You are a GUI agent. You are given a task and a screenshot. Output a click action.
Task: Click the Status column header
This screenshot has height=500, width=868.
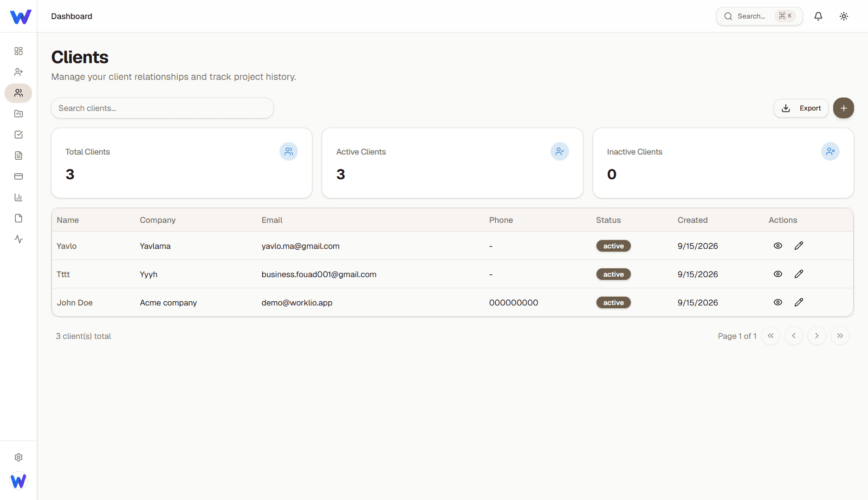(x=609, y=220)
